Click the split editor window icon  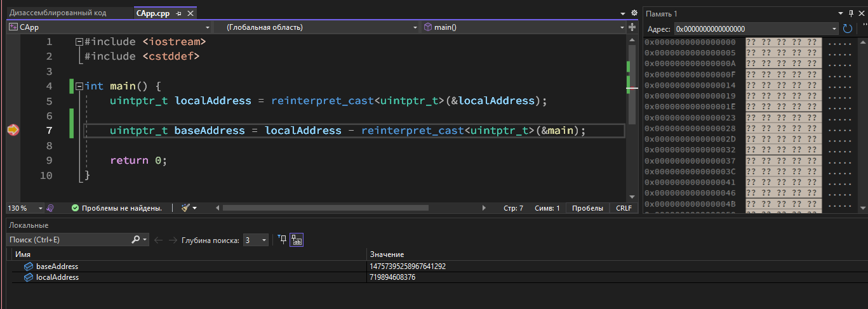coord(632,27)
